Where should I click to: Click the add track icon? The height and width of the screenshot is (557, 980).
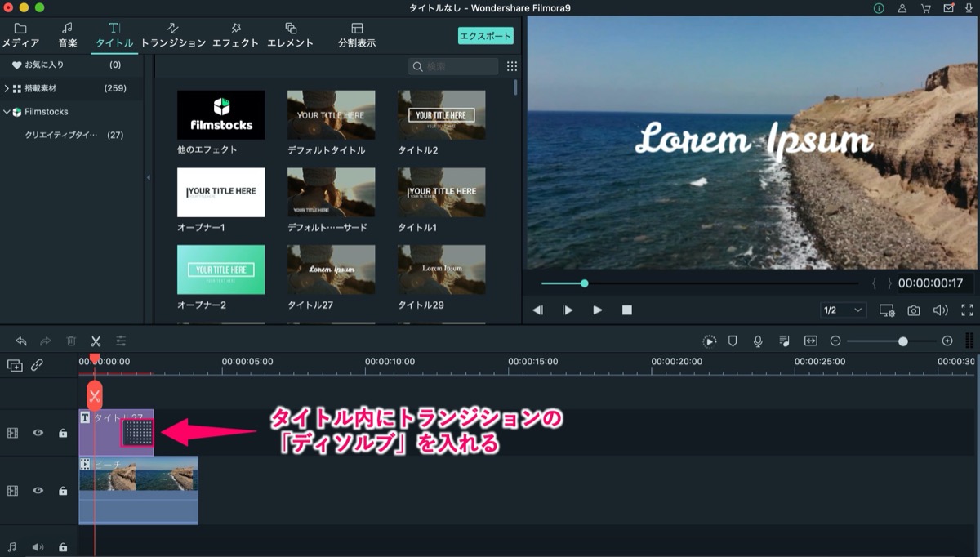(15, 366)
